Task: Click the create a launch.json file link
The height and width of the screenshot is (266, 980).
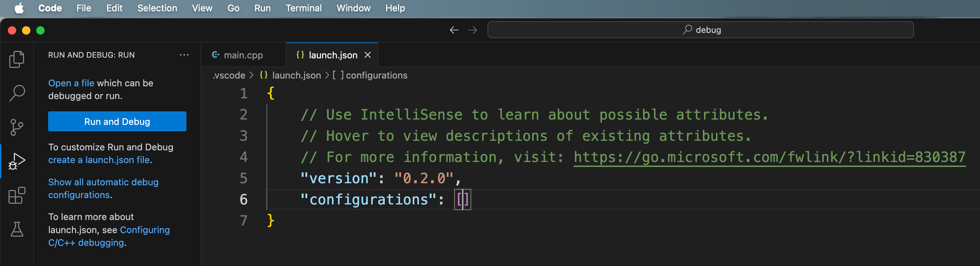Action: point(99,160)
